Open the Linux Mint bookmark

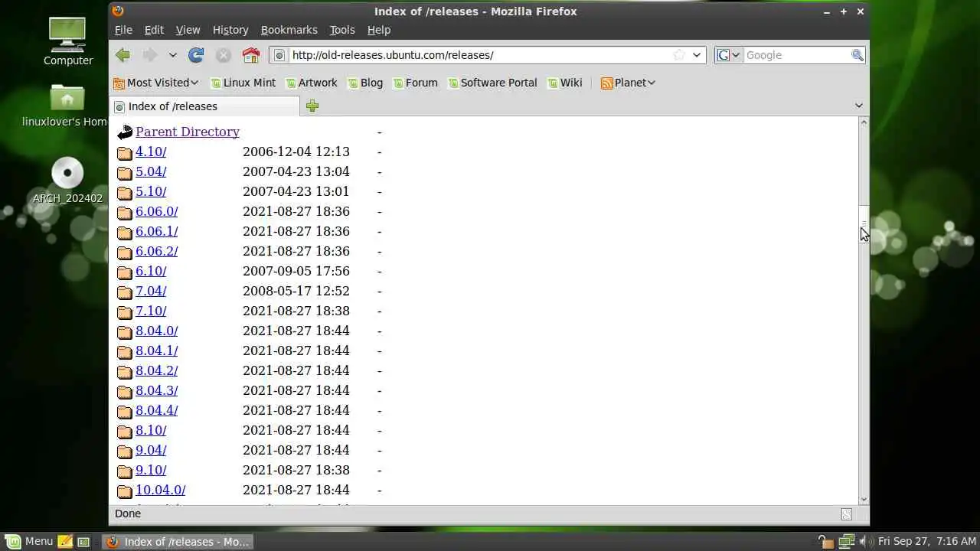click(x=243, y=83)
